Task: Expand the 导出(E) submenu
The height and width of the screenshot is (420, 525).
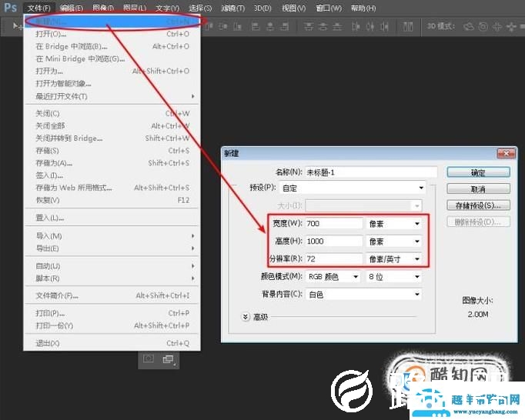Action: pyautogui.click(x=112, y=248)
